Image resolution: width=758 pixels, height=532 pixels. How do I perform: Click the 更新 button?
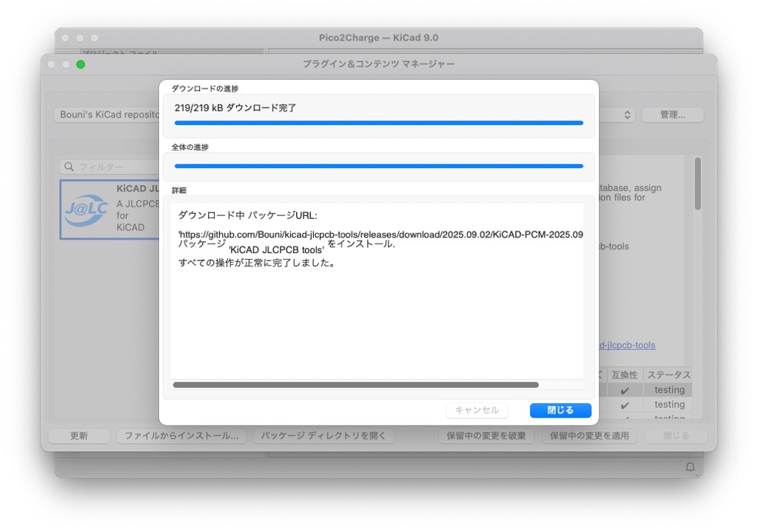(x=79, y=436)
